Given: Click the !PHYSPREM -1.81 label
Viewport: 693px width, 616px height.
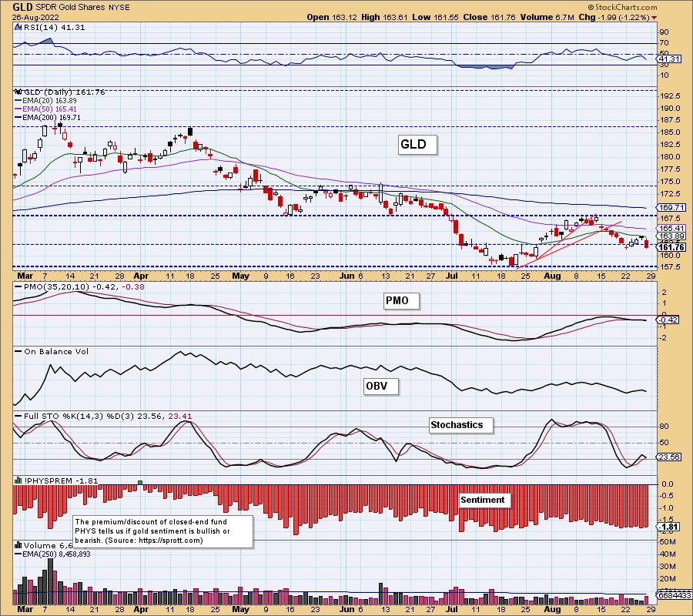Looking at the screenshot, I should pyautogui.click(x=61, y=481).
